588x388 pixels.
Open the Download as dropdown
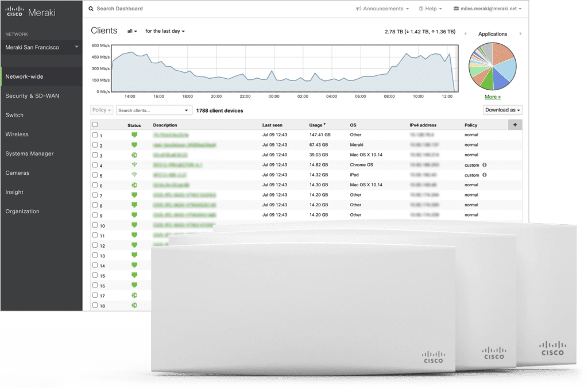click(502, 110)
